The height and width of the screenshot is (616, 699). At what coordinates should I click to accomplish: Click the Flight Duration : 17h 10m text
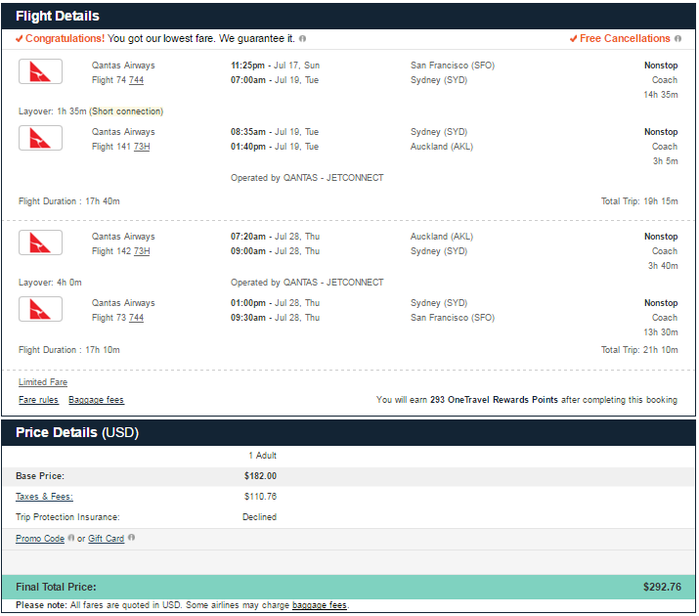click(x=69, y=350)
